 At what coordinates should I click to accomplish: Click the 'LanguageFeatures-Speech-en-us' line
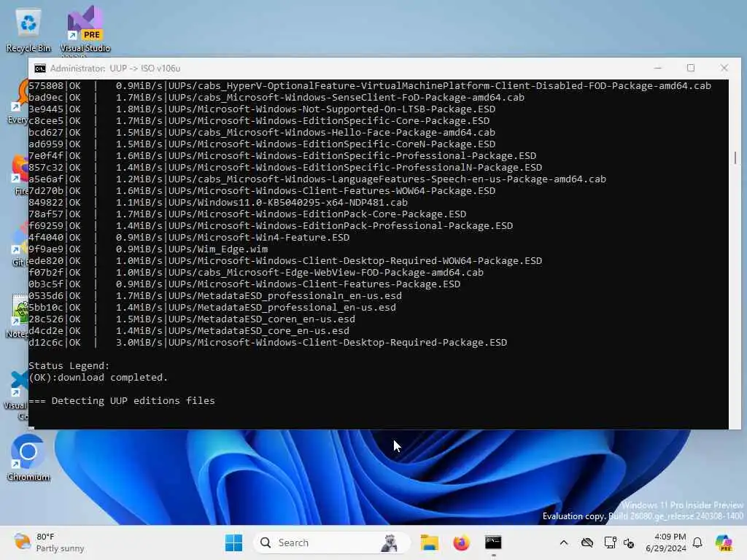[317, 179]
